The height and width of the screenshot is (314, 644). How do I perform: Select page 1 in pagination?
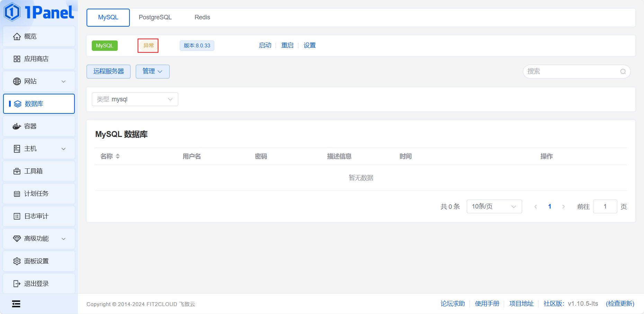coord(549,206)
